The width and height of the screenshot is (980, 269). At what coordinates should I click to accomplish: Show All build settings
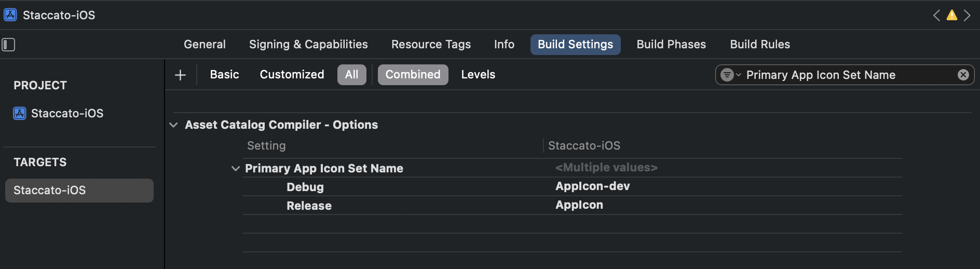(351, 75)
